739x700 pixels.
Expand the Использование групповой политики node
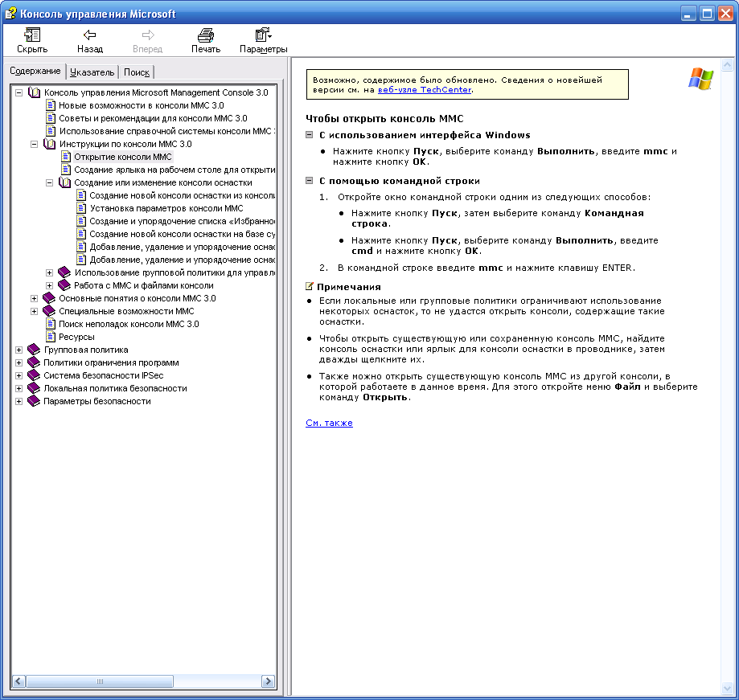[x=49, y=272]
